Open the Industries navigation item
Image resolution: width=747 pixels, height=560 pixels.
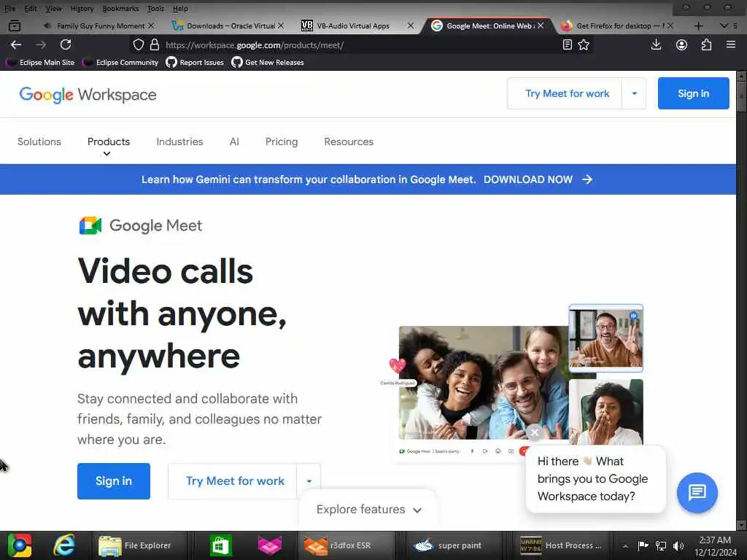(x=179, y=141)
